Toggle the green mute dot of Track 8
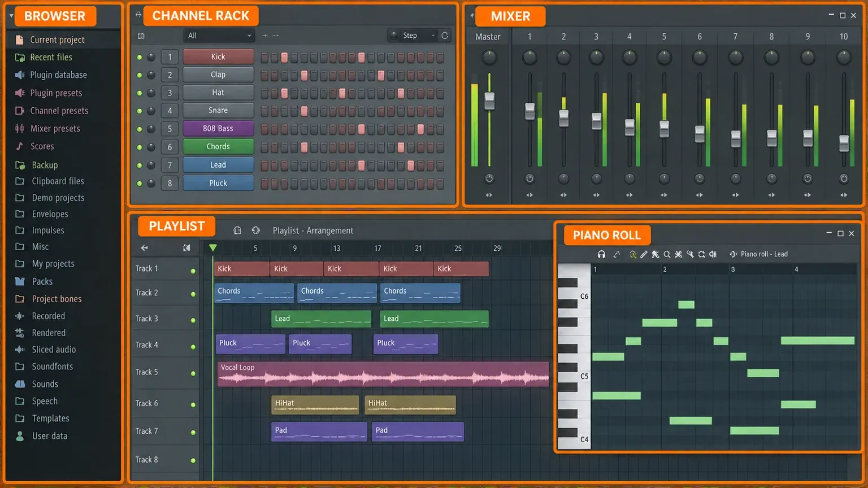Viewport: 868px width, 488px height. [193, 461]
